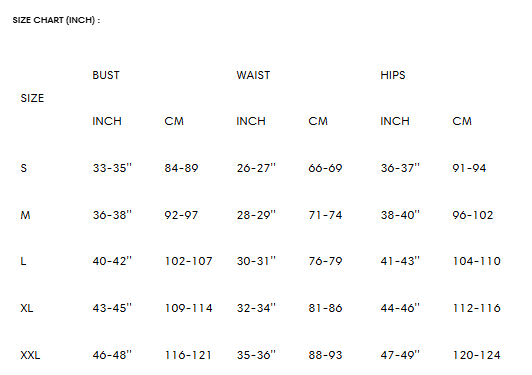Select the BUST column header

(106, 75)
